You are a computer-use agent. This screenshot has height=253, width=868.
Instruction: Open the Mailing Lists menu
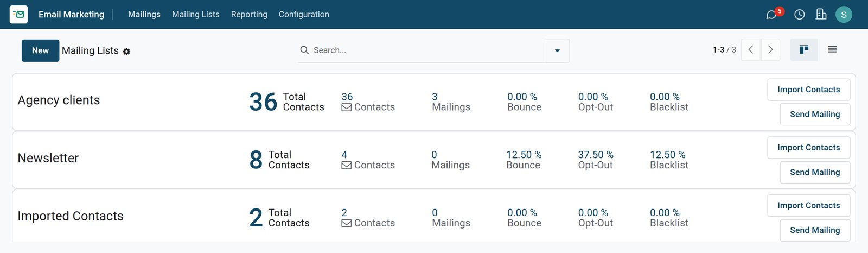tap(196, 14)
